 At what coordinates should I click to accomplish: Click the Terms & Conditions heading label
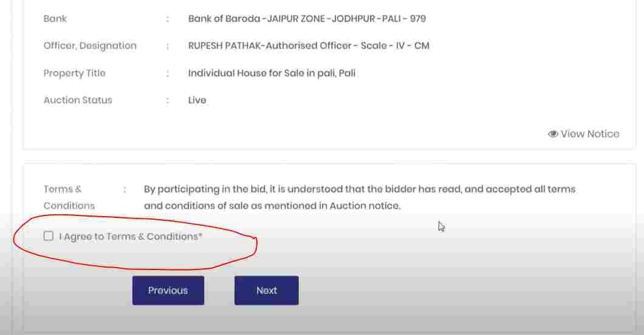(69, 198)
